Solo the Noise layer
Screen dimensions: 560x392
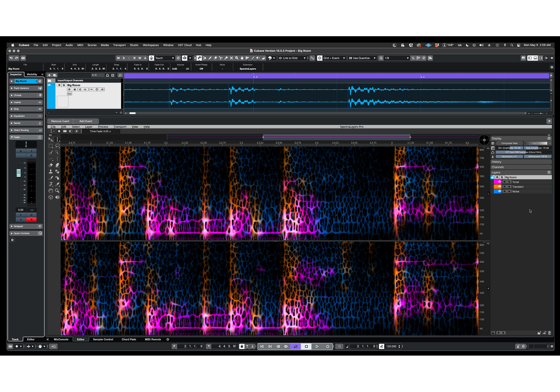tap(509, 192)
